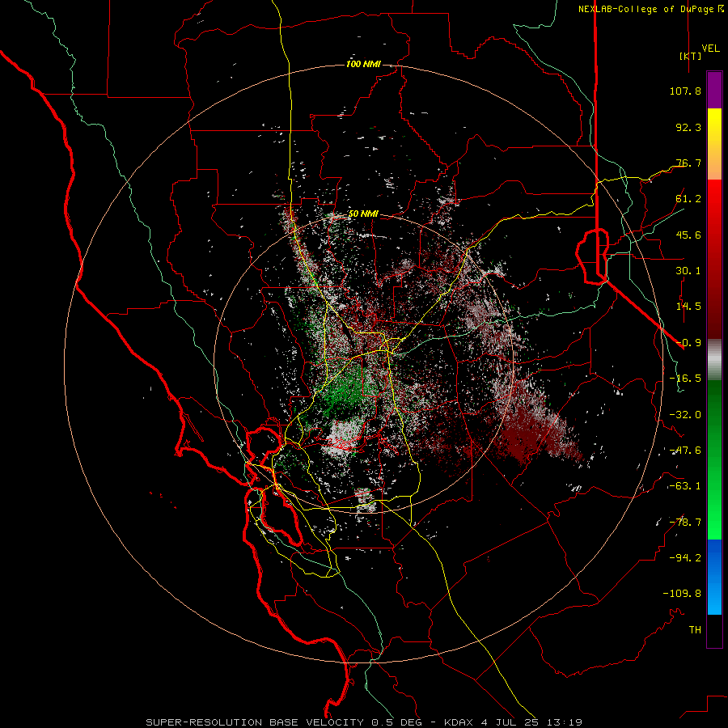This screenshot has width=728, height=728.
Task: Click the 45.6 velocity scale label
Action: click(688, 235)
